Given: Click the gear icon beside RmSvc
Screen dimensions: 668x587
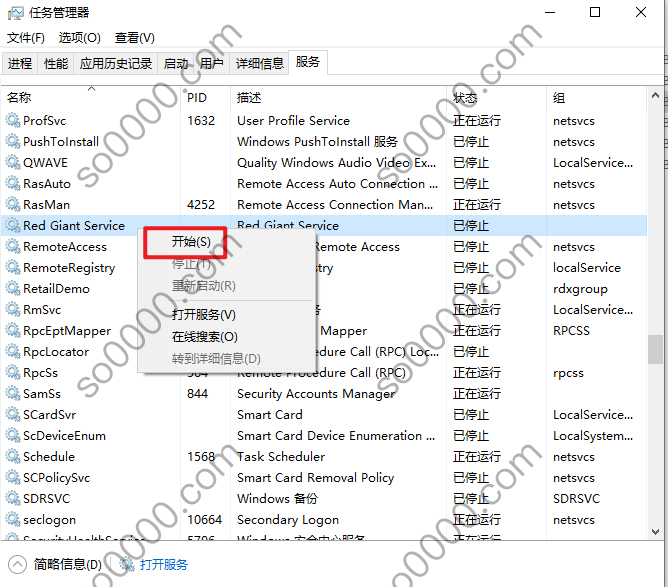Looking at the screenshot, I should tap(13, 309).
